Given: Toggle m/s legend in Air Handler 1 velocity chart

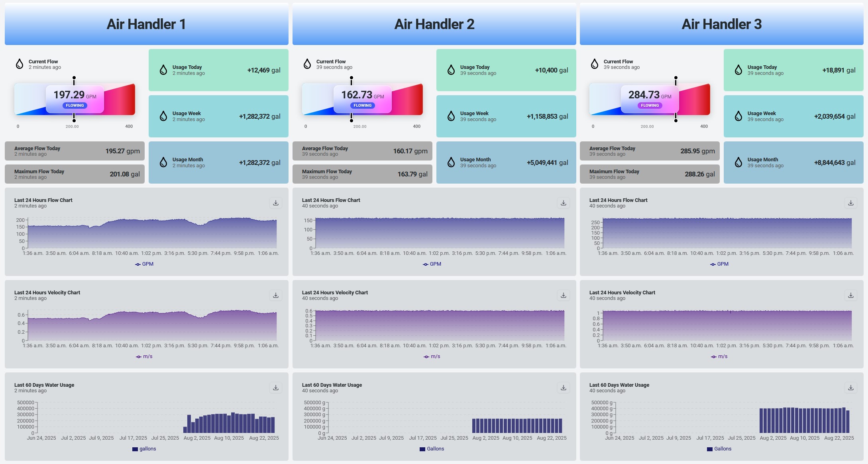Looking at the screenshot, I should tap(144, 356).
